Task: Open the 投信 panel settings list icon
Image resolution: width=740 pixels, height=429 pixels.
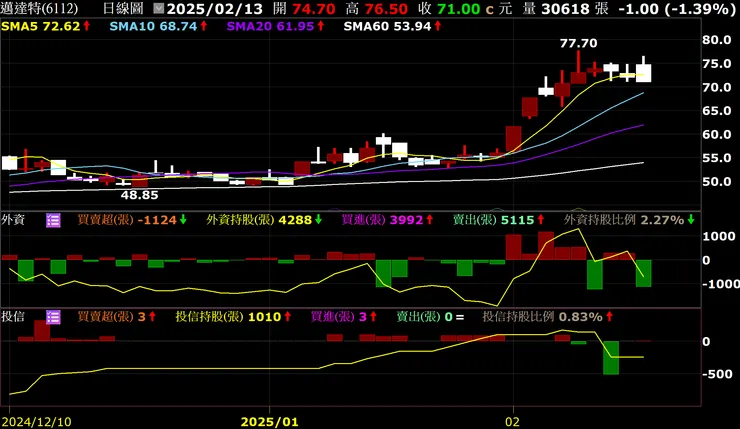Action: point(53,317)
